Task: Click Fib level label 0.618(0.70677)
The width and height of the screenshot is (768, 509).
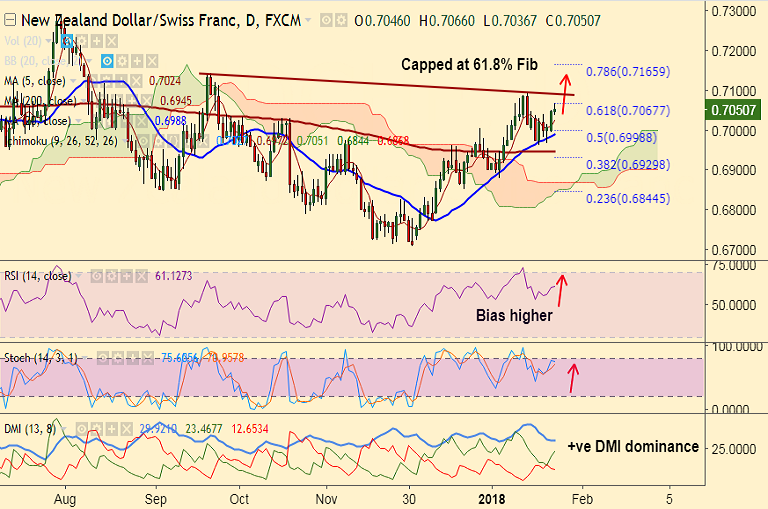Action: pos(628,111)
